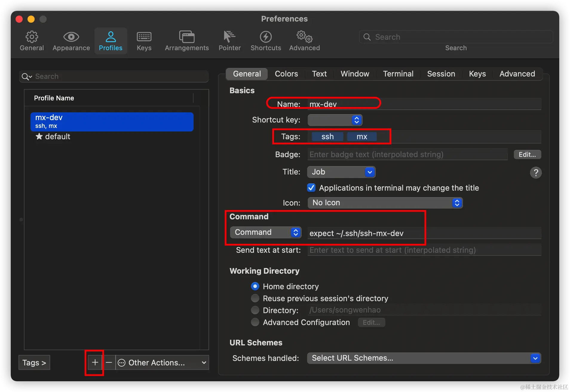Switch to the Window tab

click(x=355, y=74)
